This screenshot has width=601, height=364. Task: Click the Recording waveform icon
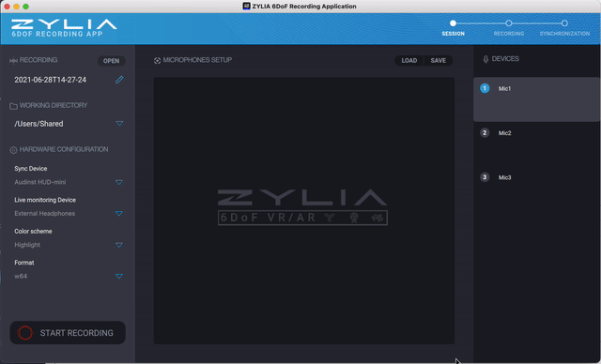pyautogui.click(x=13, y=60)
